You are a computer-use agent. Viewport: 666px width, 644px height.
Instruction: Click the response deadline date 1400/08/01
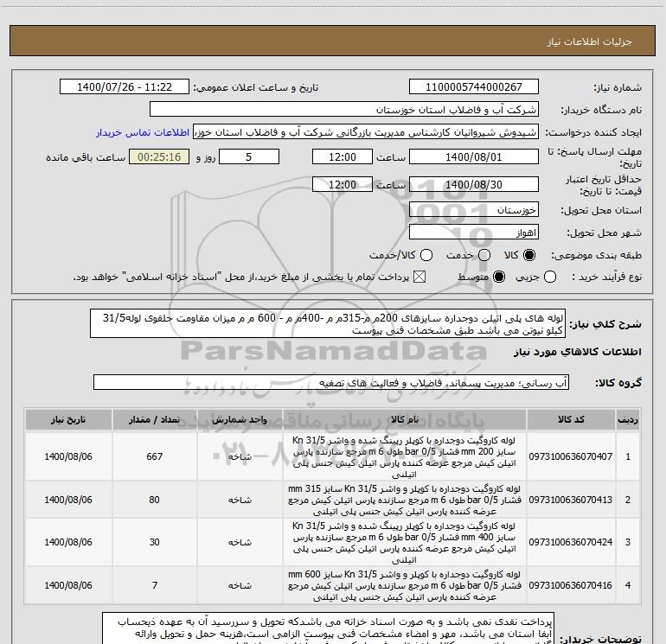pos(474,156)
